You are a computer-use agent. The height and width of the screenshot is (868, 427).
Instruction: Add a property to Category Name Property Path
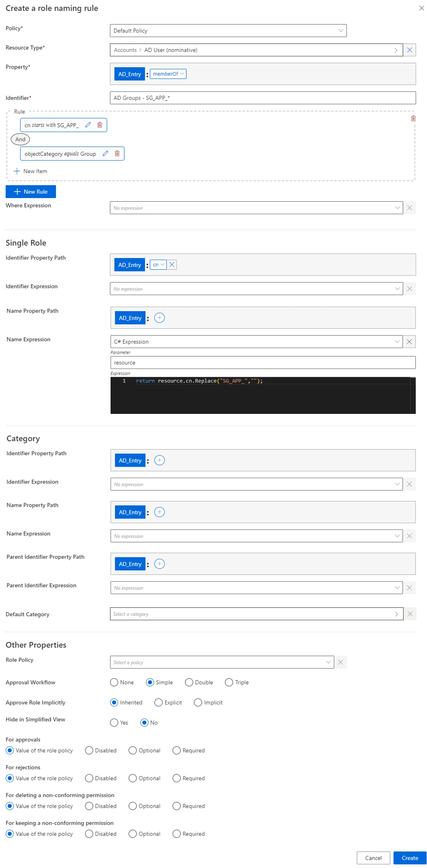point(159,512)
